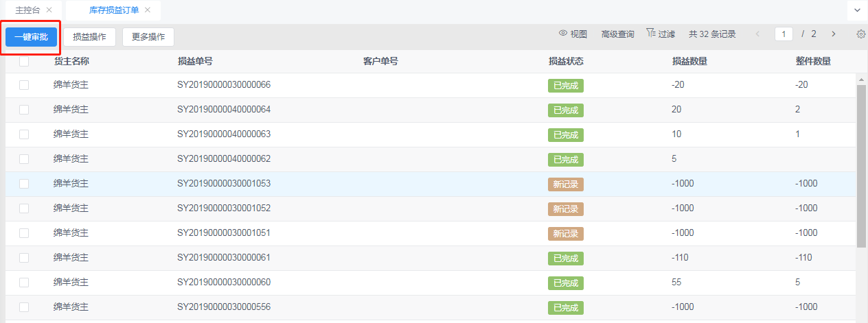
Task: Click order number SY20190000040000064
Action: coord(224,110)
